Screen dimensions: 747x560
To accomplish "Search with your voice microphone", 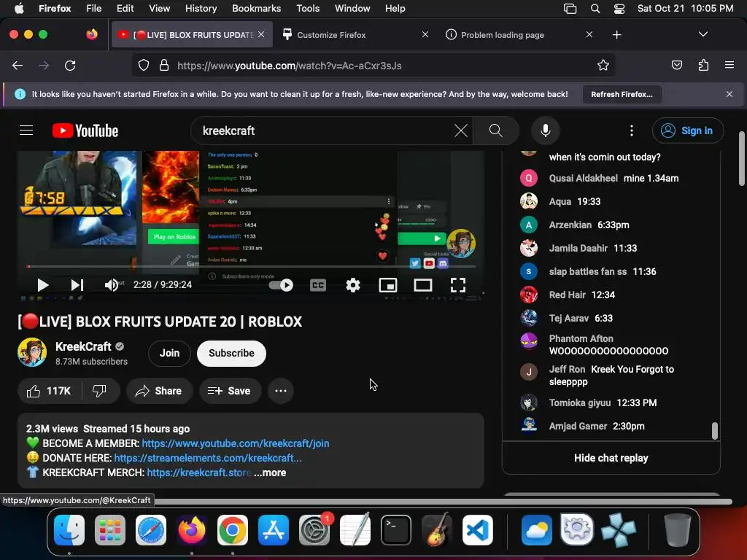I will pos(546,131).
